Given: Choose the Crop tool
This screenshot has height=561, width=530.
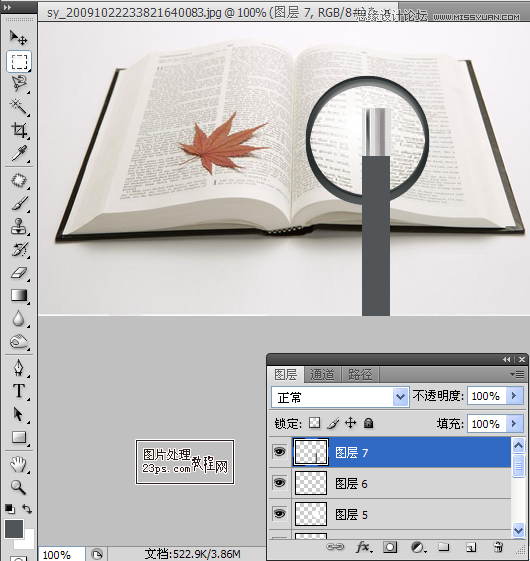Looking at the screenshot, I should [x=18, y=130].
